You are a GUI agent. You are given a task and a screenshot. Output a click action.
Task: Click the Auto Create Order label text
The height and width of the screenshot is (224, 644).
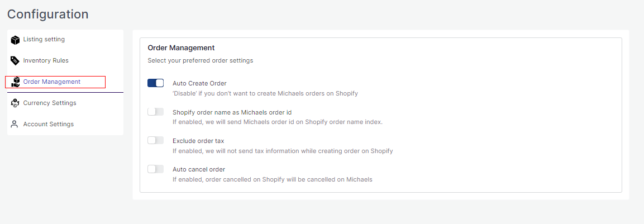(199, 83)
